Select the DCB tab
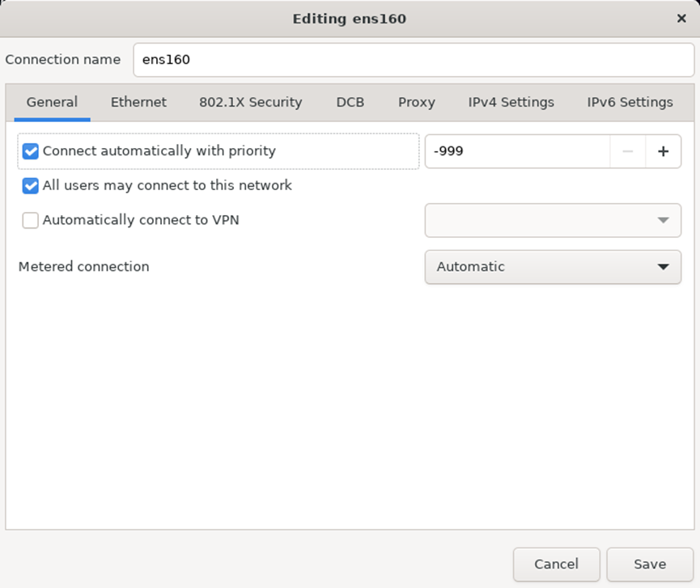 click(x=350, y=102)
